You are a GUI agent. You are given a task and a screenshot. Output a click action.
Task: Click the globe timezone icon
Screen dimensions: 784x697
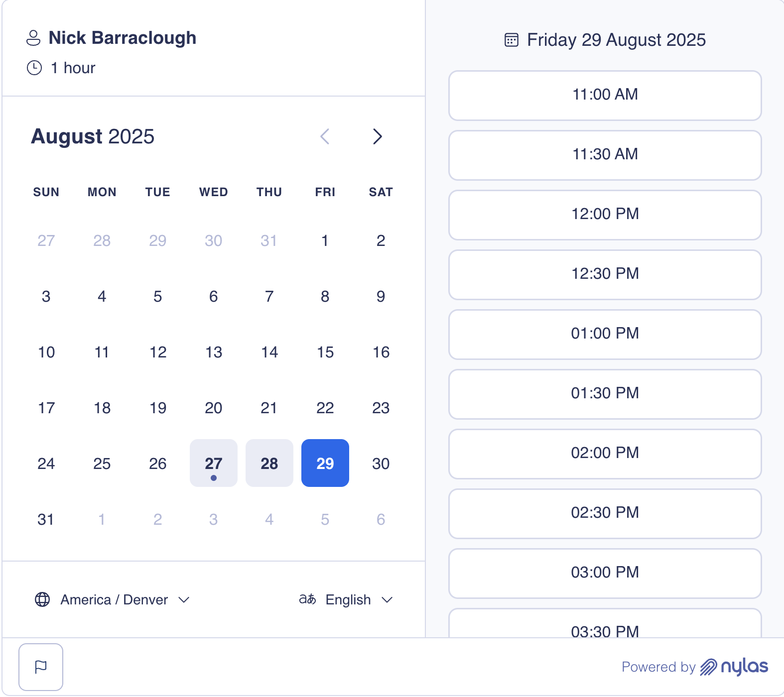(42, 599)
